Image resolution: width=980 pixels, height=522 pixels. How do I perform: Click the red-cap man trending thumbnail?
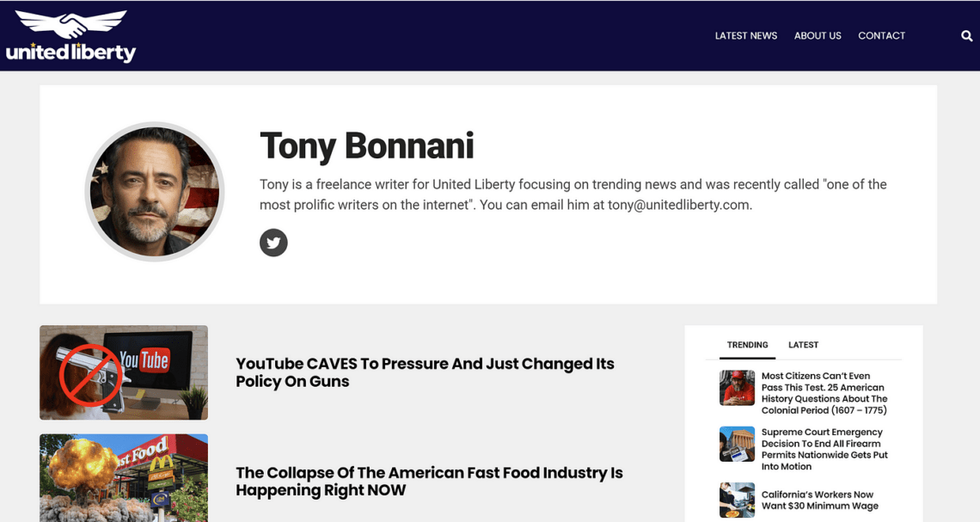[x=737, y=388]
